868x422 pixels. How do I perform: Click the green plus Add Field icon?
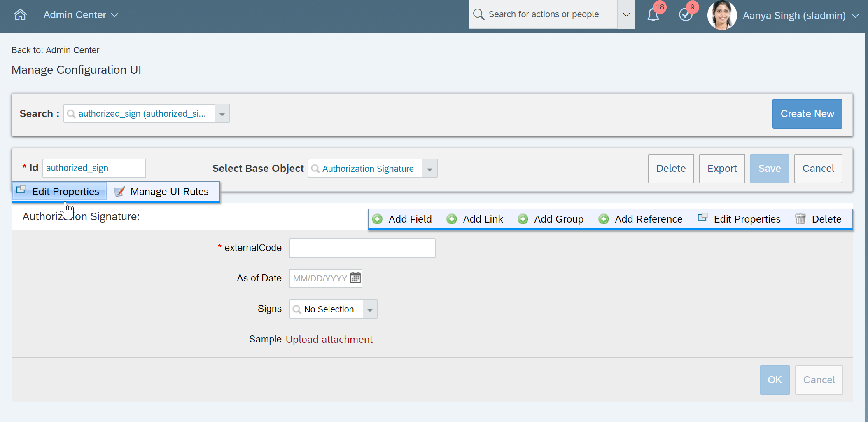[377, 219]
